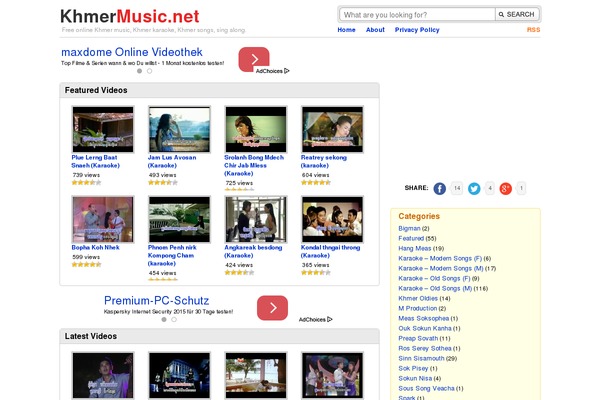The image size is (600, 400).
Task: Open Reatrey sekong (karaoke) title link
Action: coord(324,162)
